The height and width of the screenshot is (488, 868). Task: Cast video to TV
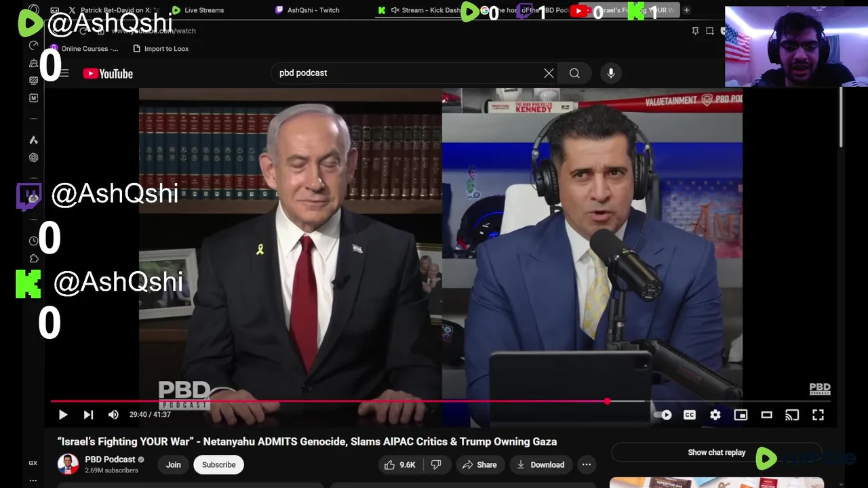792,415
